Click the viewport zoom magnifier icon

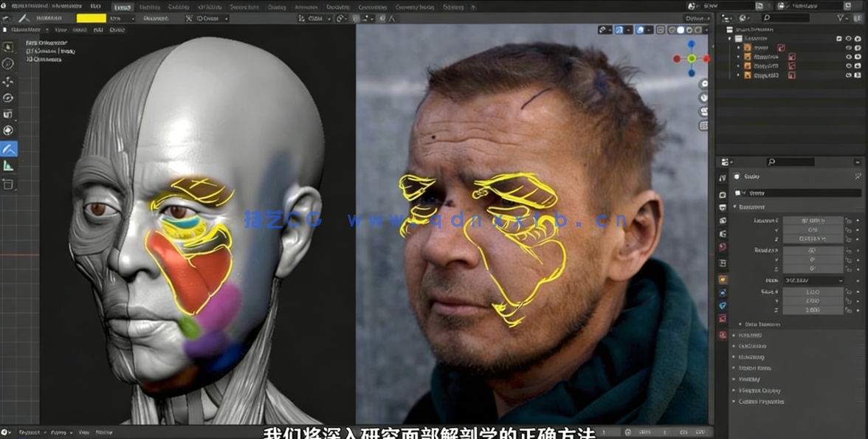coord(704,83)
